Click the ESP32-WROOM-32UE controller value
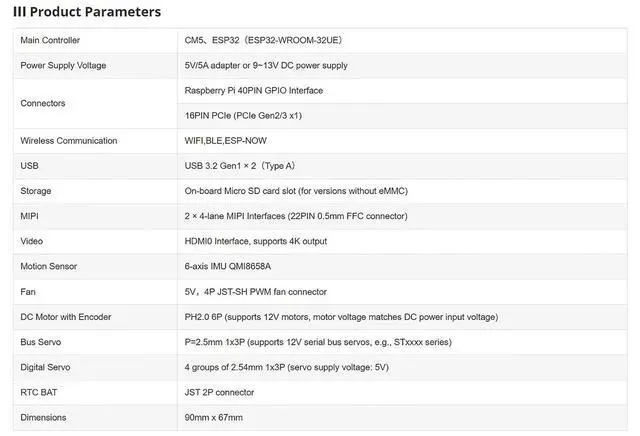Screen dimensions: 640x436 point(263,40)
